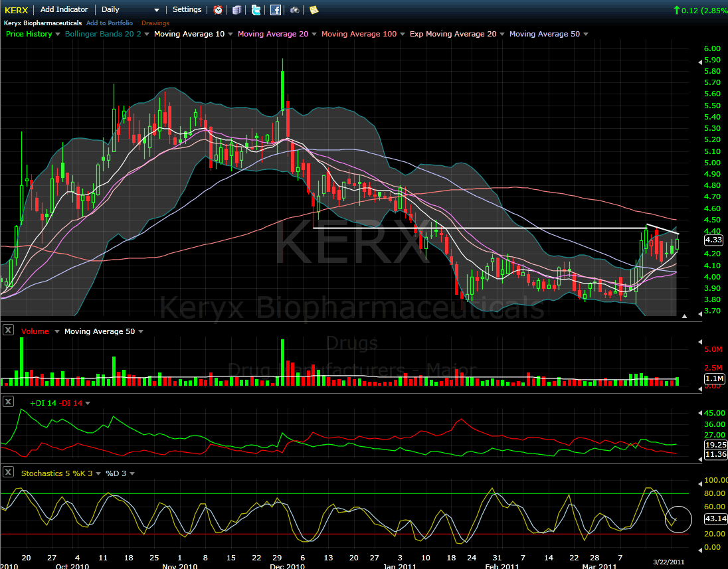Click the small arrow beside 5.90 price scale
Image resolution: width=728 pixels, height=569 pixels.
[701, 61]
